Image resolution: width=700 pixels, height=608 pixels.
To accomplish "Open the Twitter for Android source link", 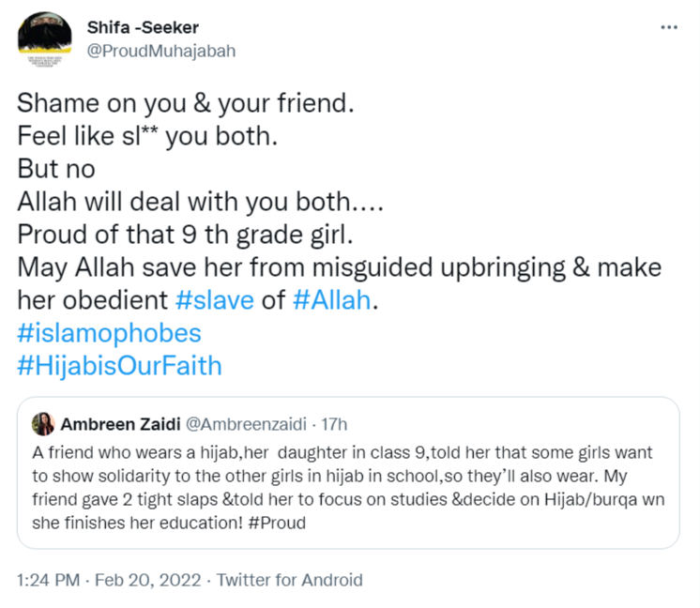I will (289, 580).
